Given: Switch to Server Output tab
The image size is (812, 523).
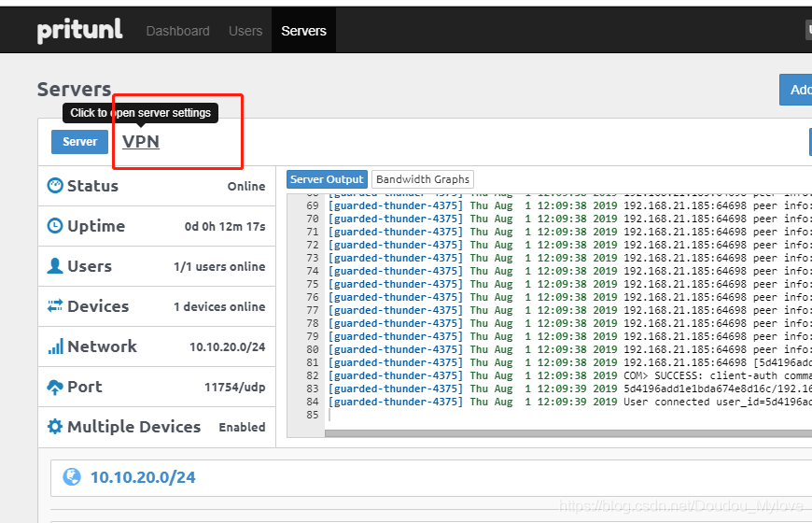Looking at the screenshot, I should 327,179.
